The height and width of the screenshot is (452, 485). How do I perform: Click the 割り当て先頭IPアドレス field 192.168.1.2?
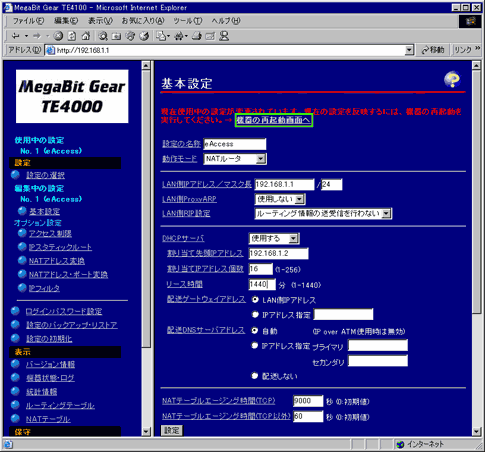click(279, 253)
